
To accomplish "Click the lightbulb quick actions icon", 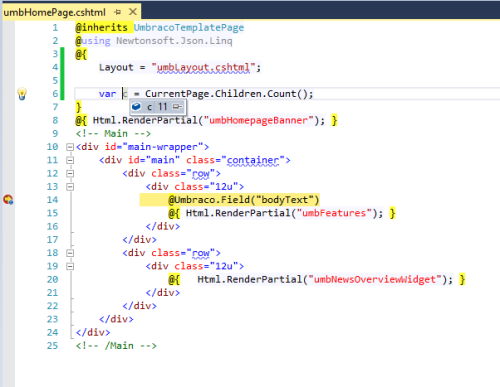I will (x=22, y=94).
